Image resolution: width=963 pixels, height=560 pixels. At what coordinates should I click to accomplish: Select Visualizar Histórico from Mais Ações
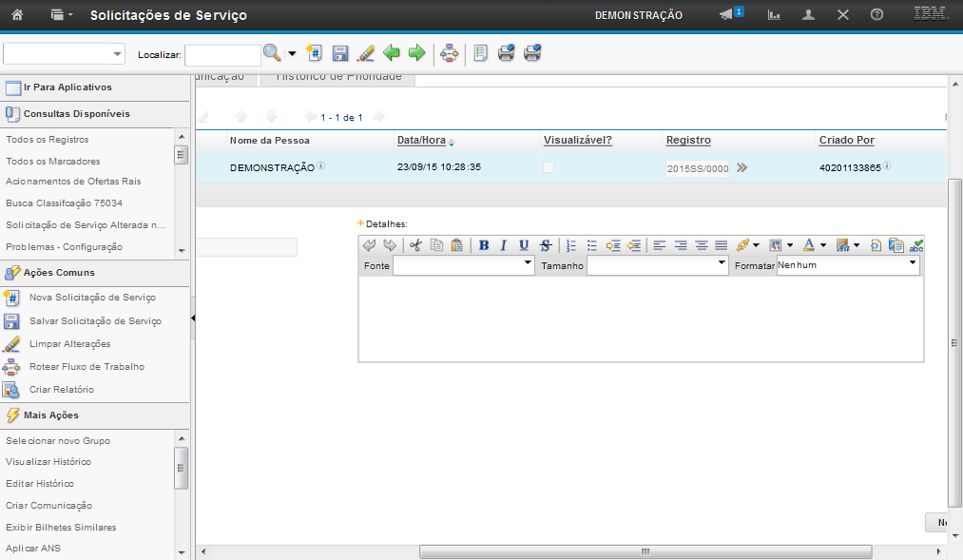48,462
